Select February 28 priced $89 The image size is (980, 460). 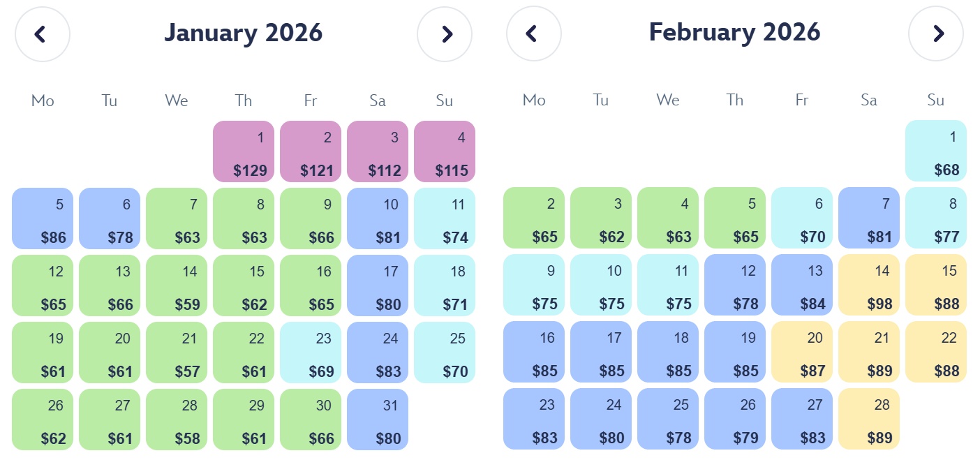869,420
